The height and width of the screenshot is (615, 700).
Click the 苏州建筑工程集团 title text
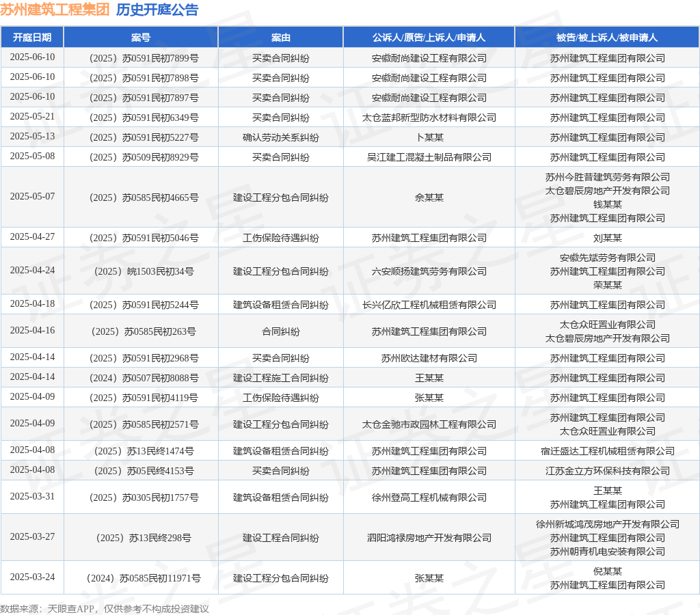click(x=55, y=10)
